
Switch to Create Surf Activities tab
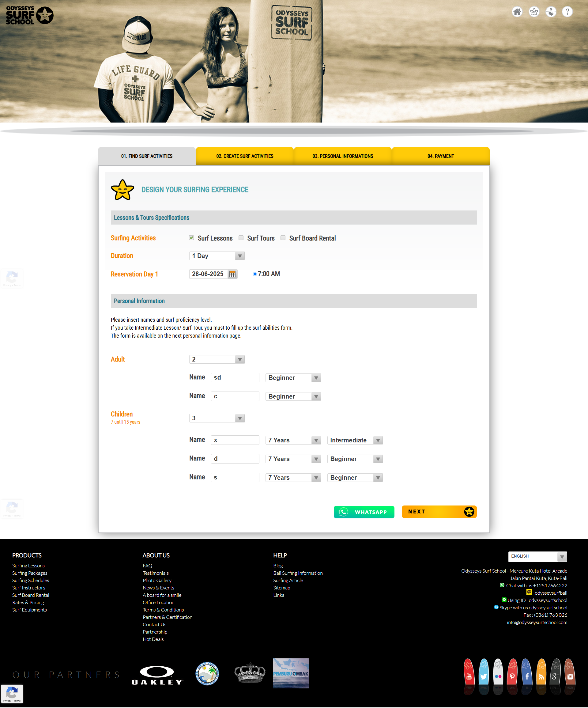click(x=245, y=156)
